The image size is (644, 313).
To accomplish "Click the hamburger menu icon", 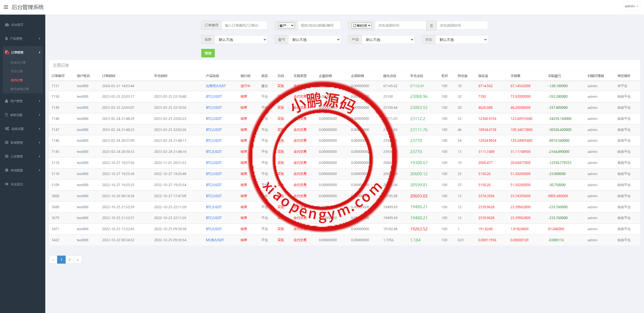I will pos(6,7).
